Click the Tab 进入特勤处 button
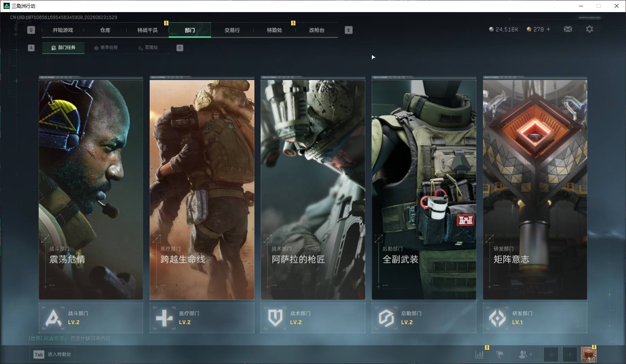The height and width of the screenshot is (364, 626). pyautogui.click(x=52, y=355)
